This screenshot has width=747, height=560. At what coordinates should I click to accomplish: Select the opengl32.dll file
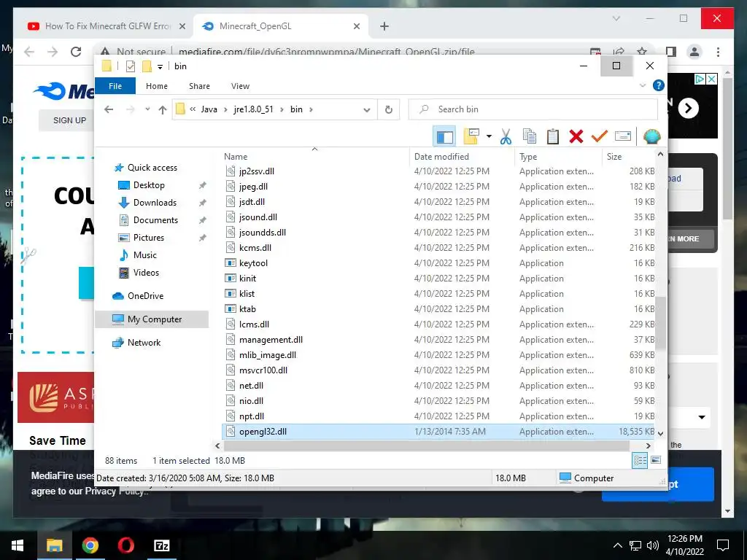438,432
